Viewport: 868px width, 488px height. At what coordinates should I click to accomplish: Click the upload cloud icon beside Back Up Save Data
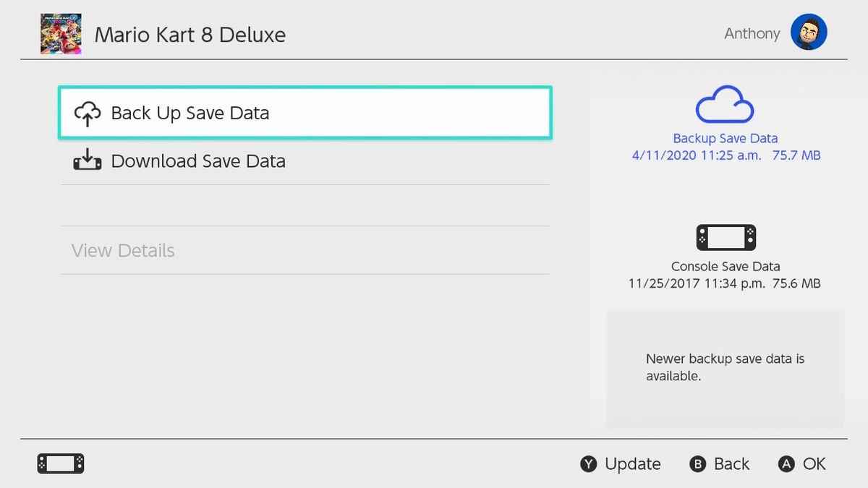[87, 113]
